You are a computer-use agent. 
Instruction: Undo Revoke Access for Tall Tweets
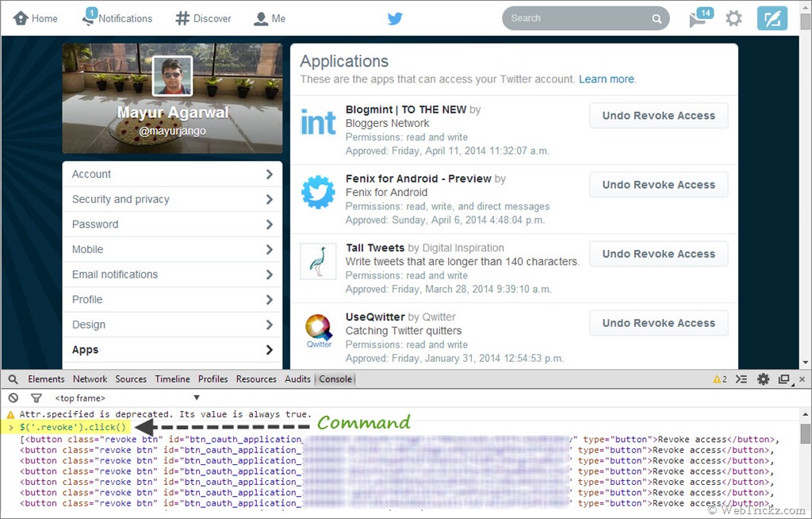click(659, 254)
